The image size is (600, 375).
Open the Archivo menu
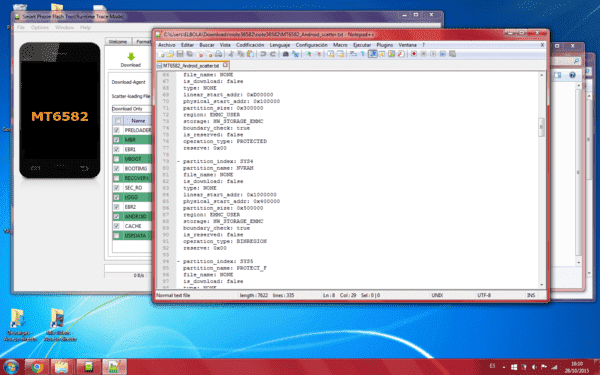coord(166,45)
